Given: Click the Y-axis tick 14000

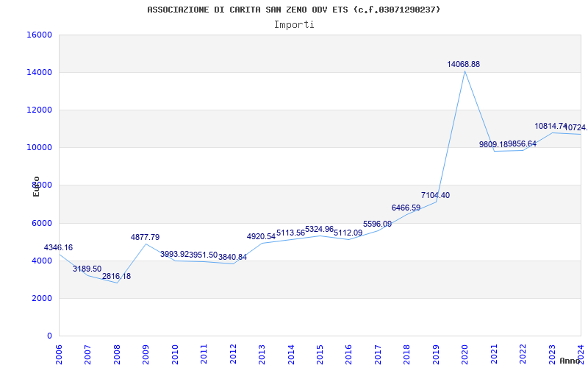Looking at the screenshot, I should [40, 72].
